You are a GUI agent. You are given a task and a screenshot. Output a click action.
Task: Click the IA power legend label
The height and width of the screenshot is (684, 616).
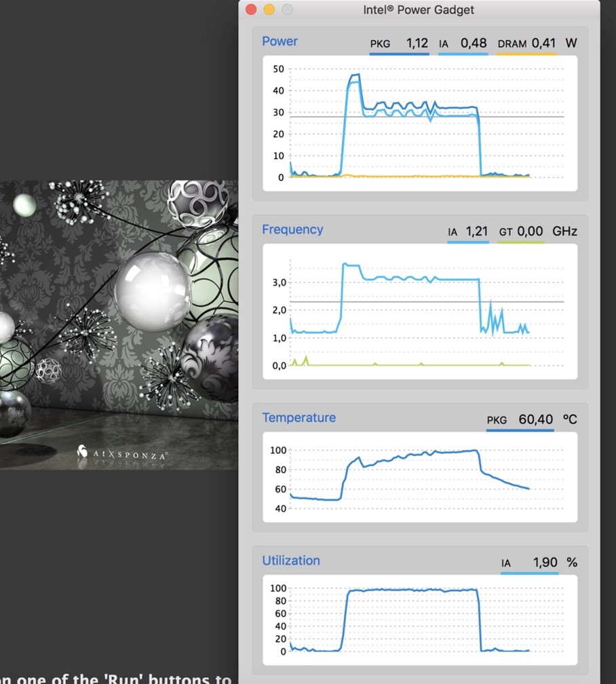click(444, 43)
